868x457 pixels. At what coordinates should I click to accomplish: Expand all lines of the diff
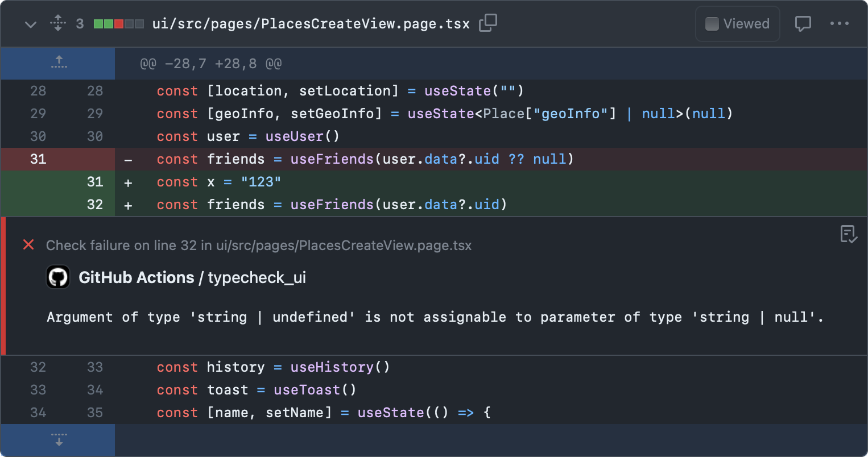tap(57, 23)
